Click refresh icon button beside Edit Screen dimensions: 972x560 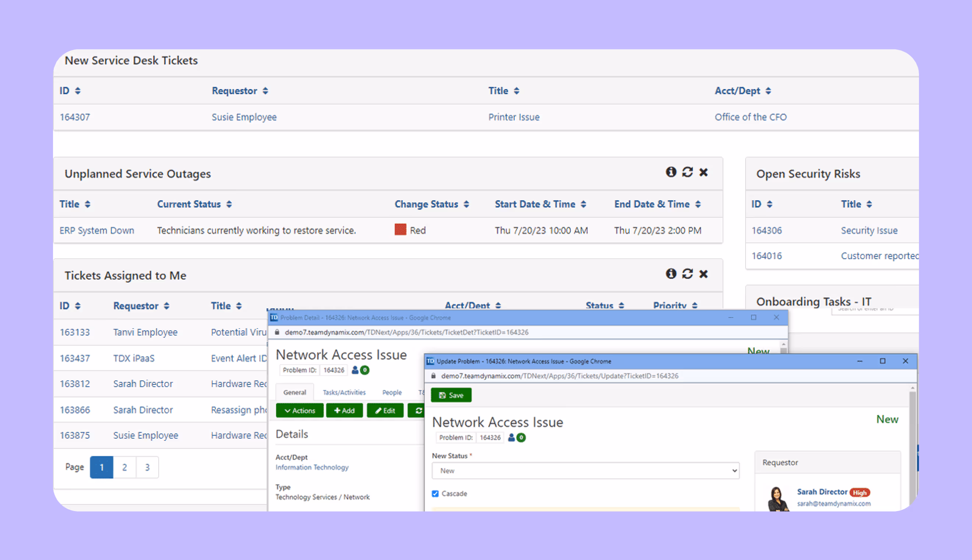418,410
